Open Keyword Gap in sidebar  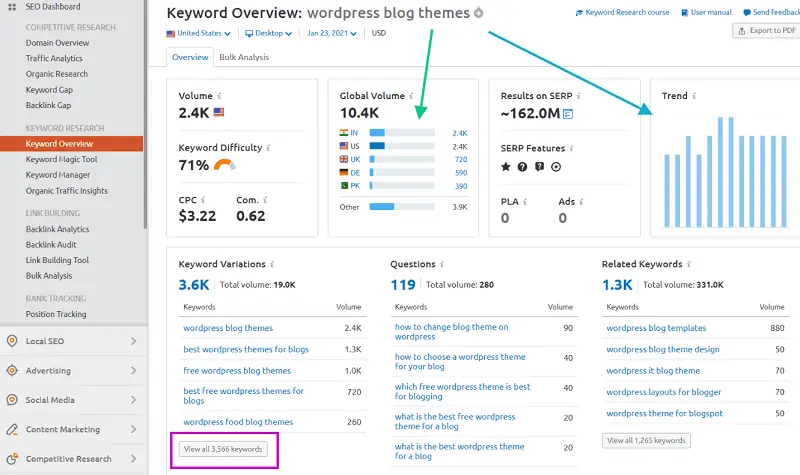click(x=49, y=90)
